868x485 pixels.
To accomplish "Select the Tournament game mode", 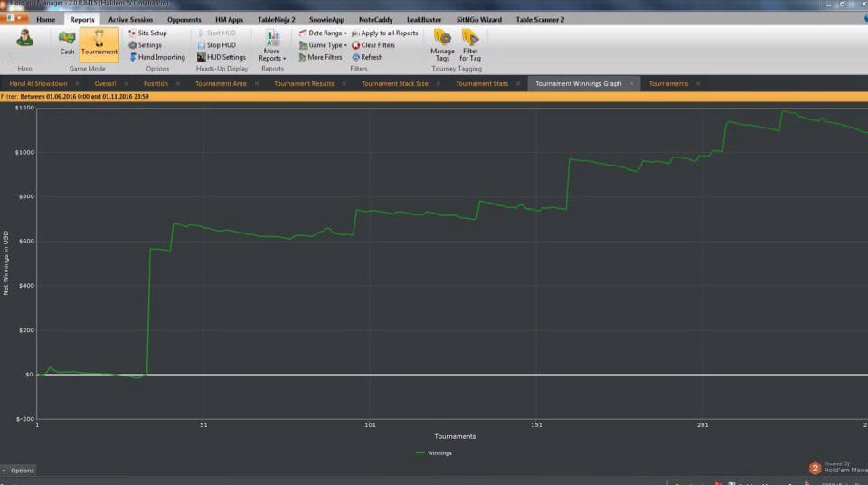I will (99, 43).
